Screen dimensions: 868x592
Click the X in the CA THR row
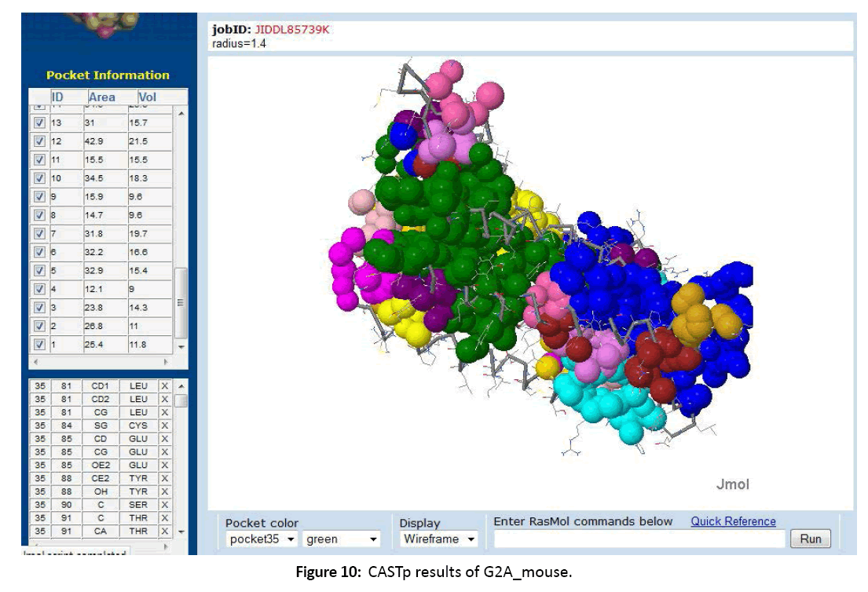tap(164, 532)
